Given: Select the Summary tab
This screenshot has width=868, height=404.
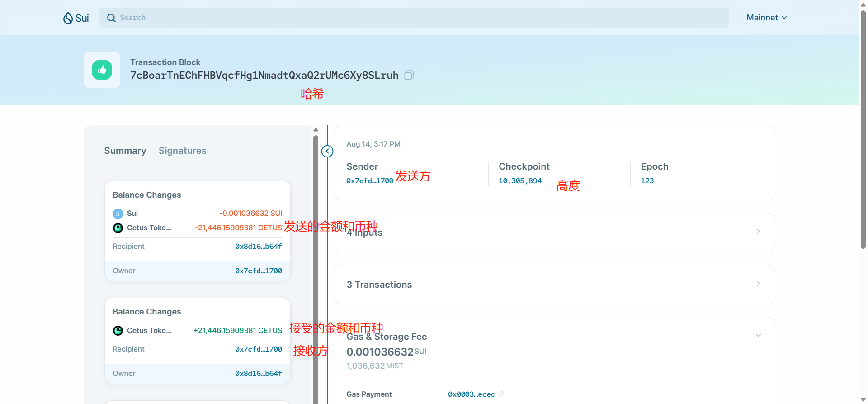Looking at the screenshot, I should tap(125, 151).
